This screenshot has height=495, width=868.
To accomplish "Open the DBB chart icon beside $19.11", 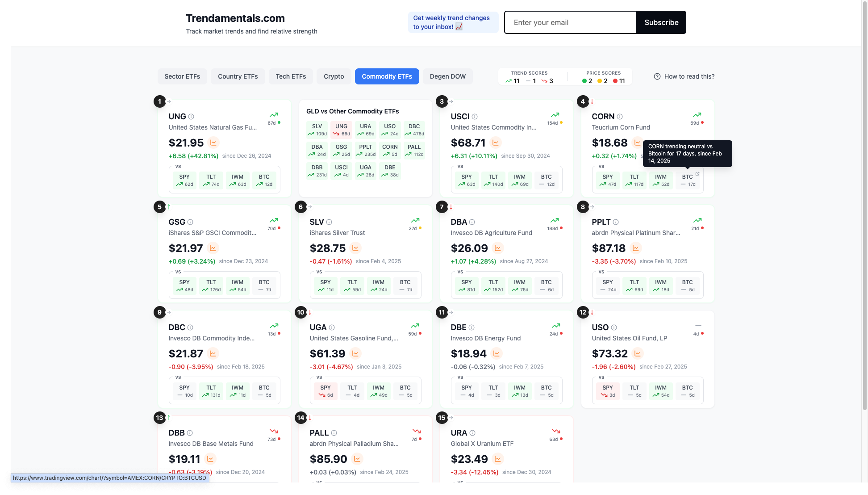I will tap(210, 459).
